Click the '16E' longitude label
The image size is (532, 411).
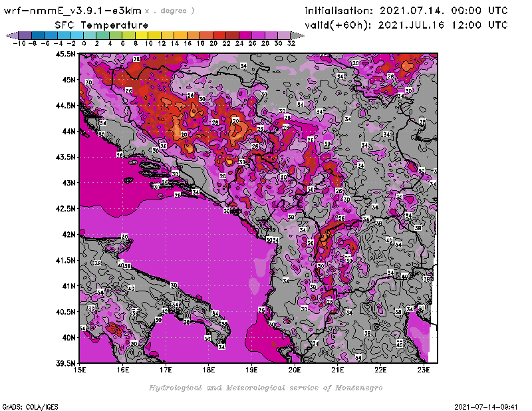point(123,370)
